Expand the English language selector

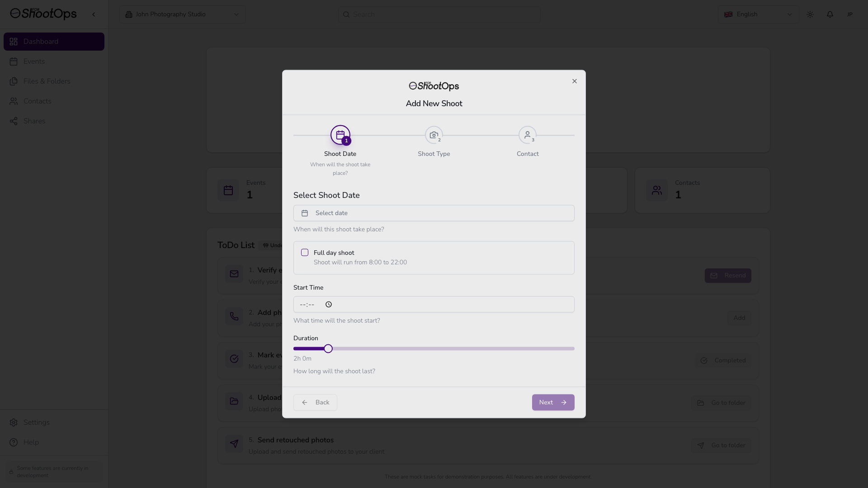758,14
